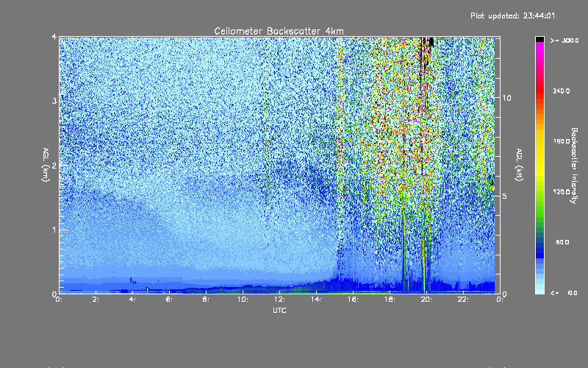
Task: Click the 5 tick on the AGL (kft) axis
Action: [505, 196]
